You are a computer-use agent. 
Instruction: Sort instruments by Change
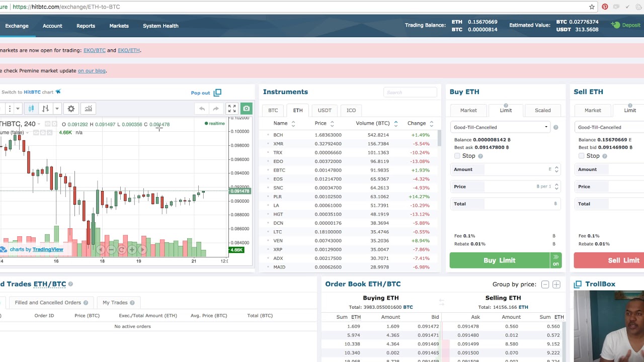click(x=420, y=123)
